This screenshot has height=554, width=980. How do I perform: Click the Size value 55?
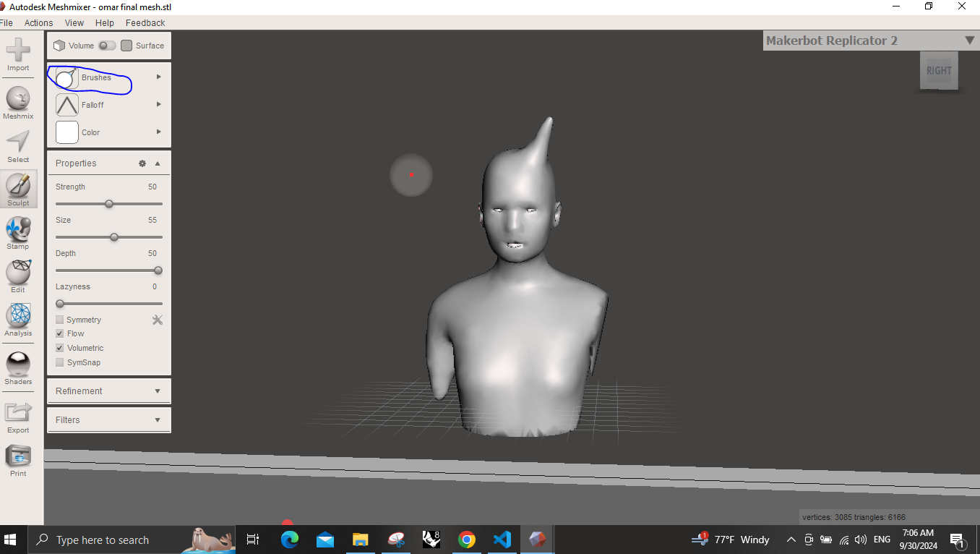coord(152,220)
